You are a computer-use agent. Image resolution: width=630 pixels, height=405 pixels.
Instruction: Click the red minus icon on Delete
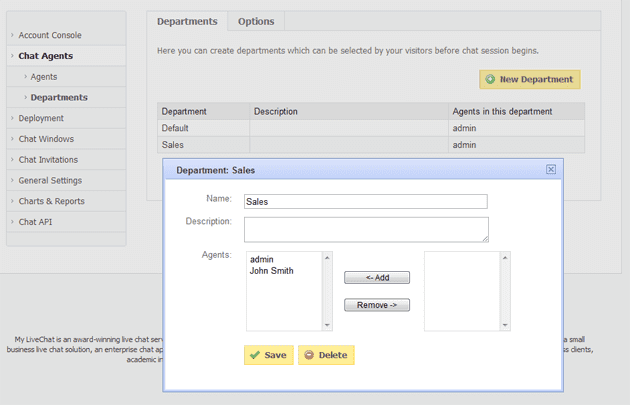[x=309, y=355]
